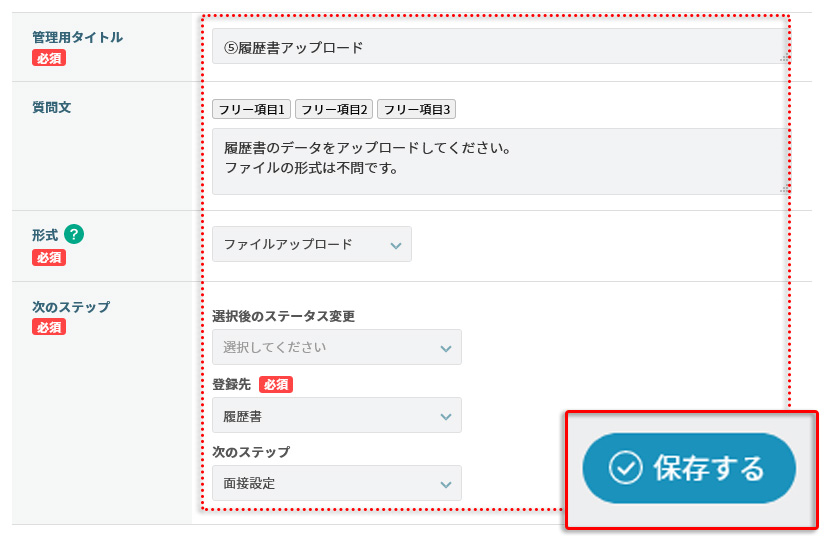This screenshot has width=827, height=540.
Task: Click the green help icon beside 形式
Action: (x=74, y=234)
